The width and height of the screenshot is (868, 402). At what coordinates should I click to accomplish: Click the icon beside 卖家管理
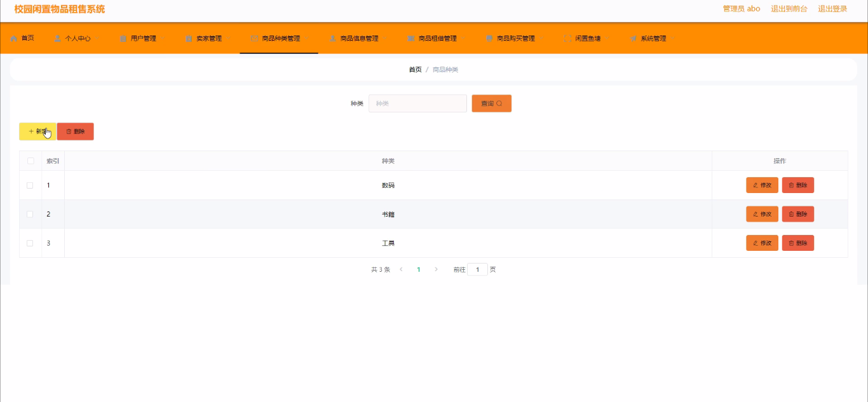point(189,39)
